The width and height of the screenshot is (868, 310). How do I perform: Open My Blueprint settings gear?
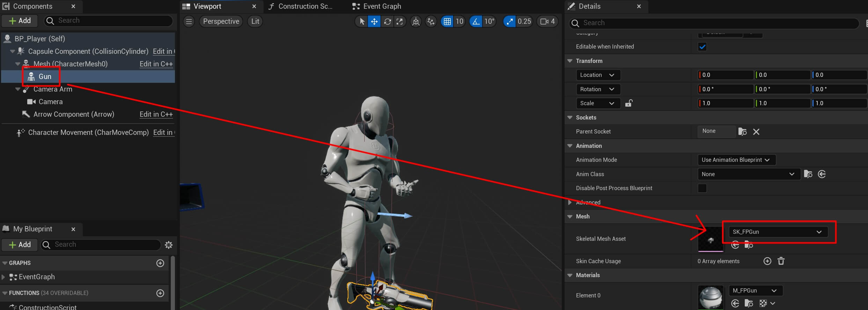pyautogui.click(x=169, y=245)
